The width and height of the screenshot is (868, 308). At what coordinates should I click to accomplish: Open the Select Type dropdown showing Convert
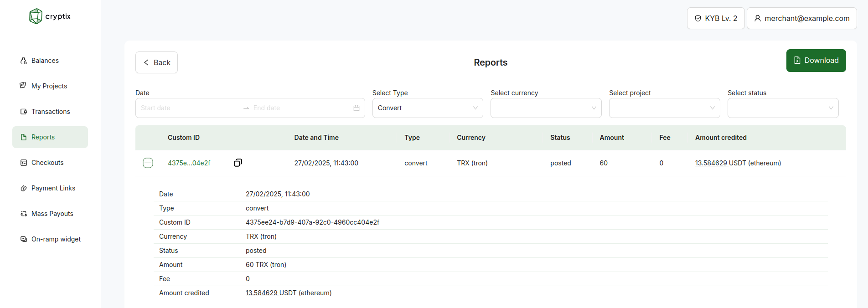[428, 108]
